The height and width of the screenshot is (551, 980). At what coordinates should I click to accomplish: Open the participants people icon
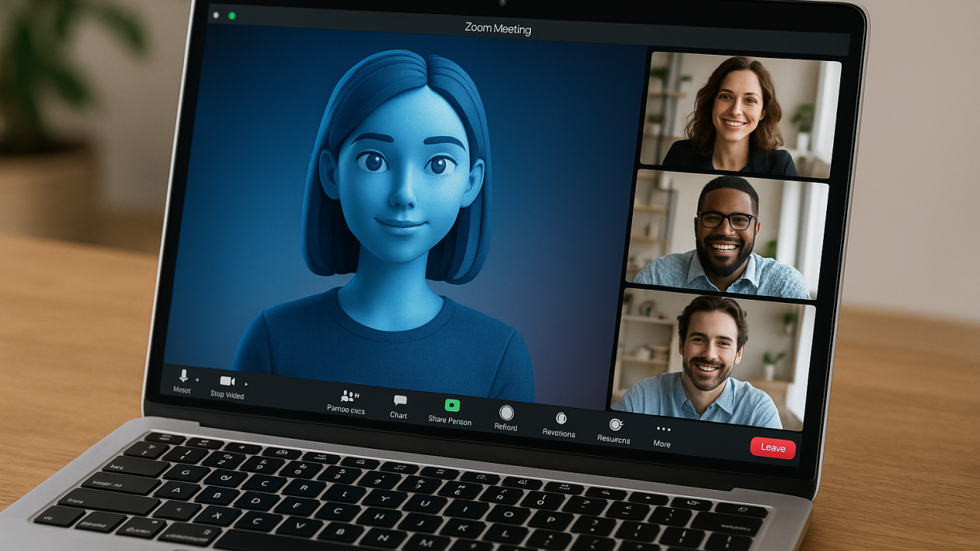(349, 396)
